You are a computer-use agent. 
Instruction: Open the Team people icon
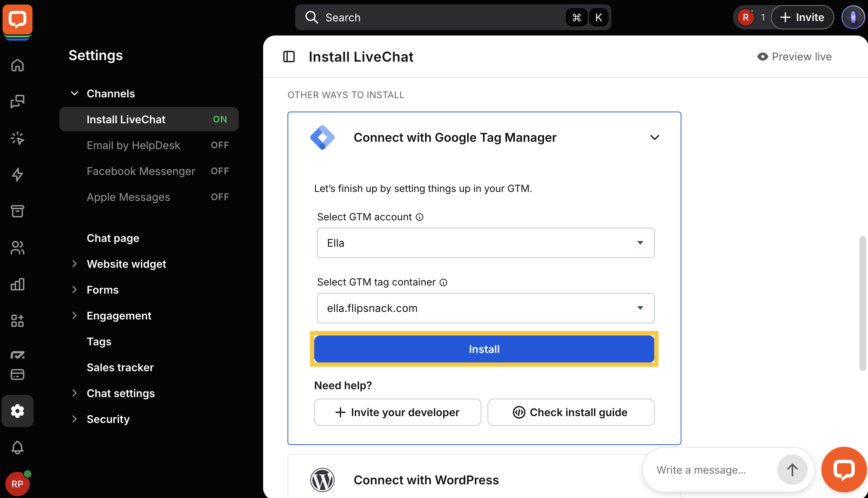point(17,248)
